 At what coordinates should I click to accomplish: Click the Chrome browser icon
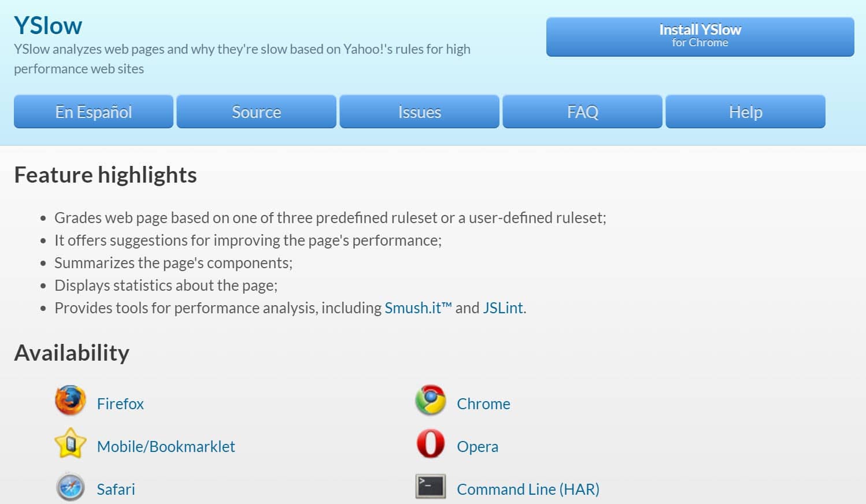click(431, 400)
